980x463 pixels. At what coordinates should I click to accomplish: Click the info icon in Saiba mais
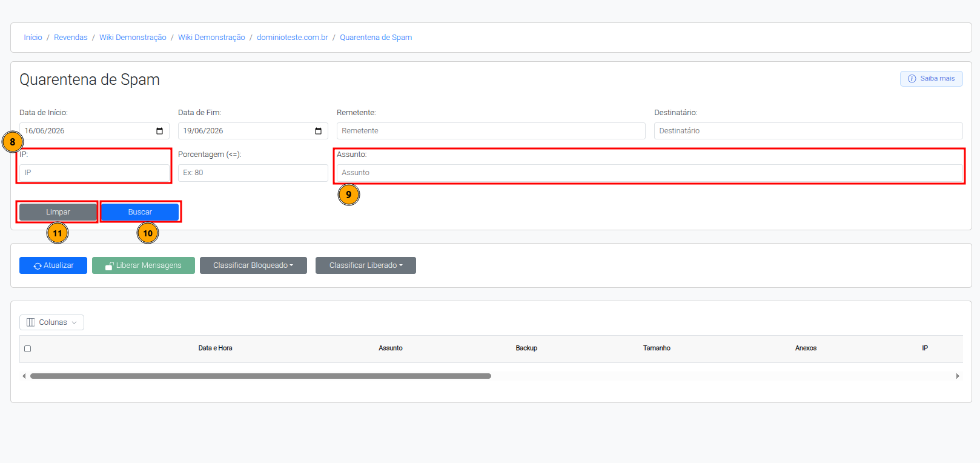tap(912, 79)
